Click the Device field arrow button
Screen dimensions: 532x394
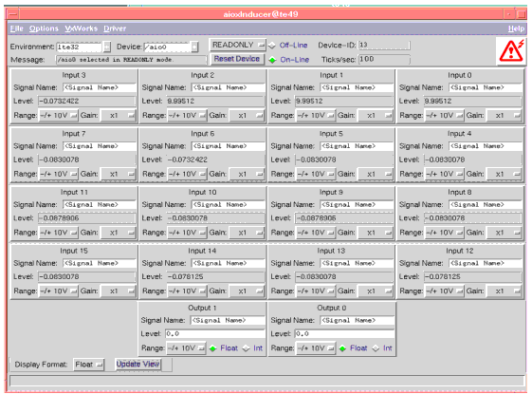coord(194,47)
